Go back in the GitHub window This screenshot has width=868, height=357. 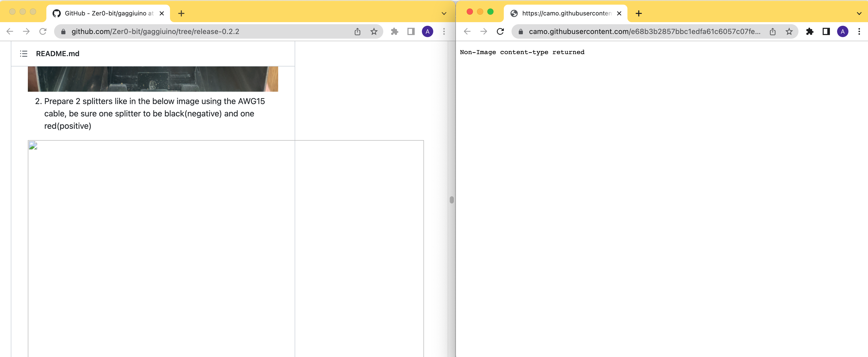pyautogui.click(x=10, y=31)
